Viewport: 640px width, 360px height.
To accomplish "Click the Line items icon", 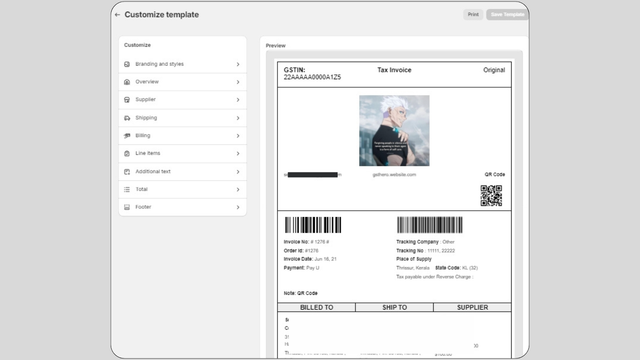I will (x=127, y=153).
